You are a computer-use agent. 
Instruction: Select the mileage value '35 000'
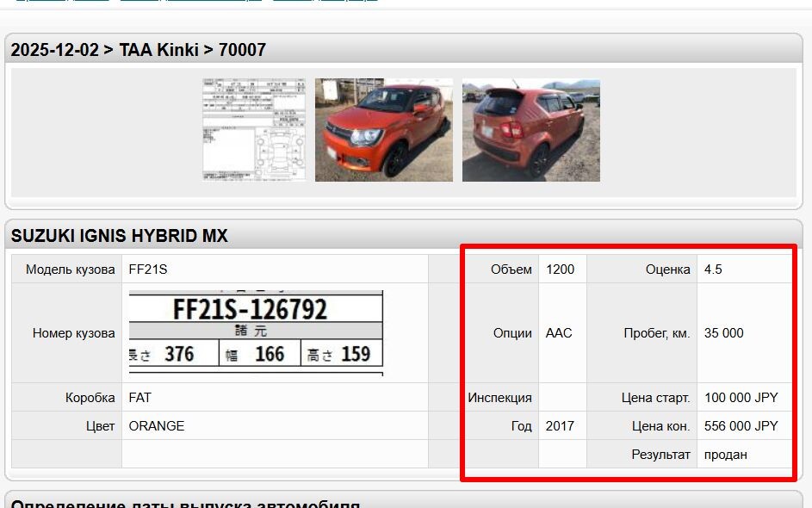click(x=724, y=333)
